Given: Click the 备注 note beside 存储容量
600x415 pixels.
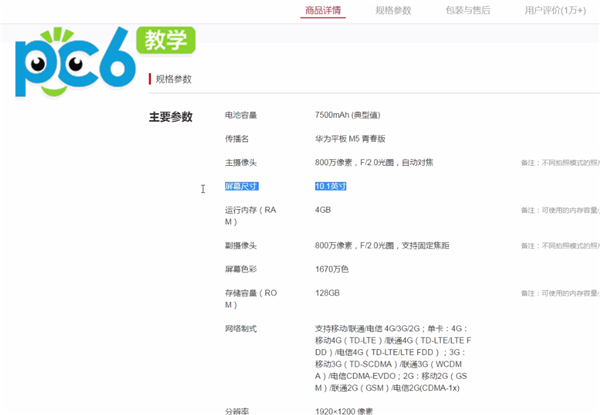Looking at the screenshot, I should pos(560,293).
